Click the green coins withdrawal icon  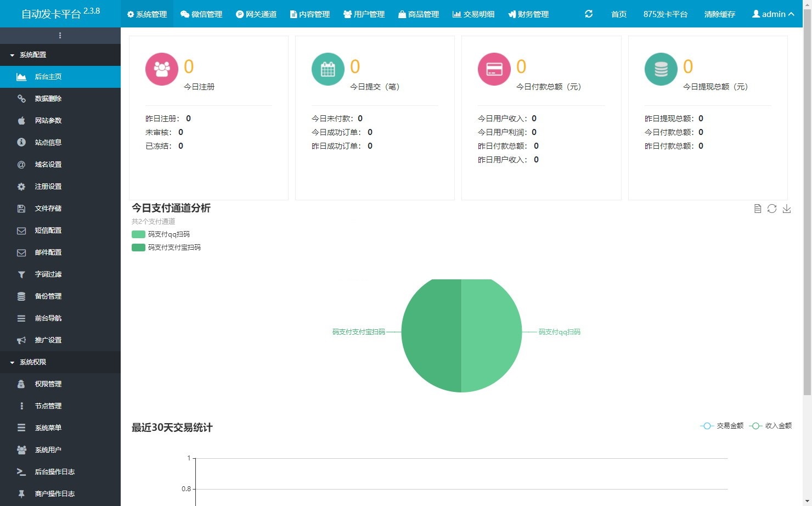(x=661, y=69)
